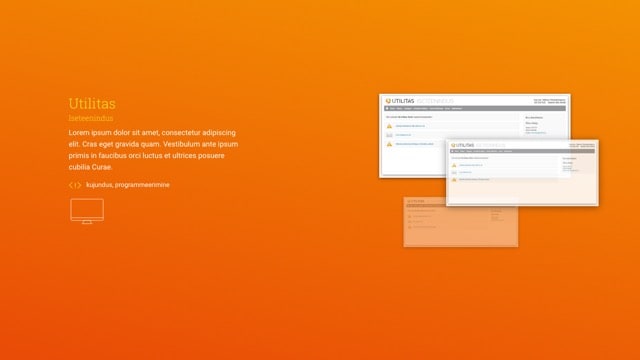
Task: Click the UTILITAS logo in back screenshot
Action: pyautogui.click(x=400, y=101)
